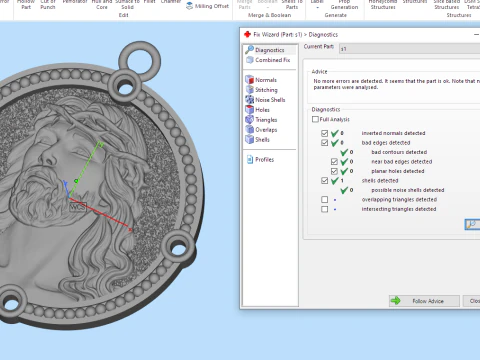Toggle bad edges detected checkbox
This screenshot has width=480, height=360.
click(324, 143)
